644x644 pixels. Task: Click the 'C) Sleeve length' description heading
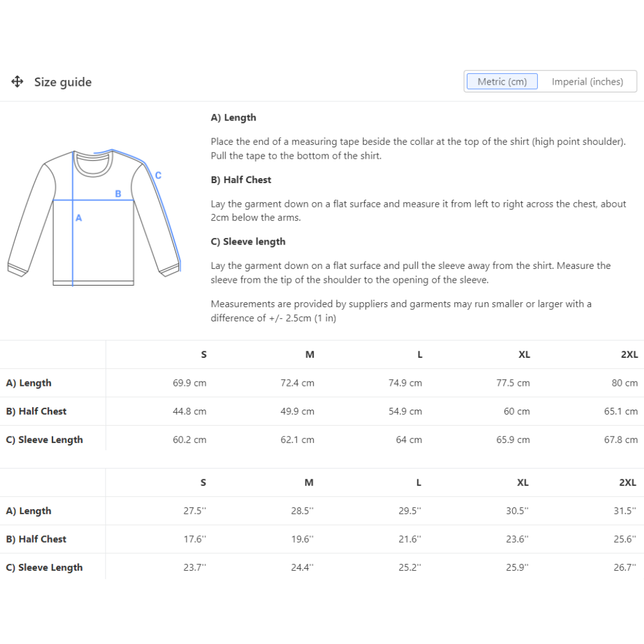pos(248,241)
